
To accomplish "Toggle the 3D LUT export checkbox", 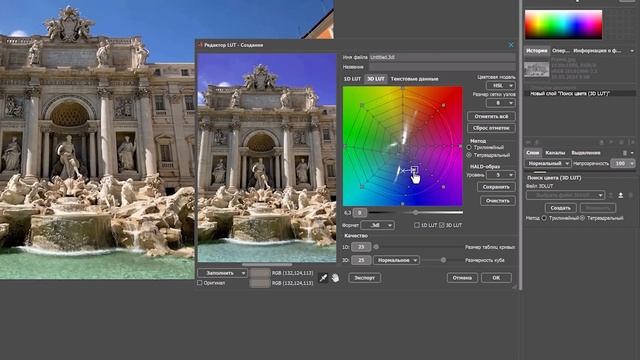I will click(442, 225).
